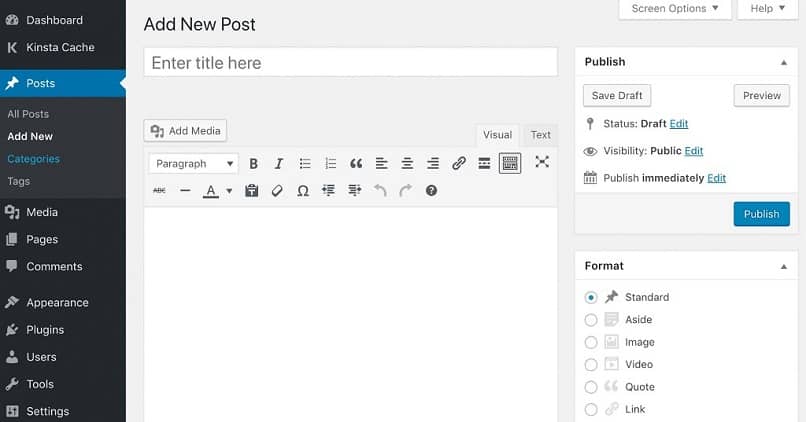Open the Pages menu
Screen dimensions: 806x422
pyautogui.click(x=63, y=240)
